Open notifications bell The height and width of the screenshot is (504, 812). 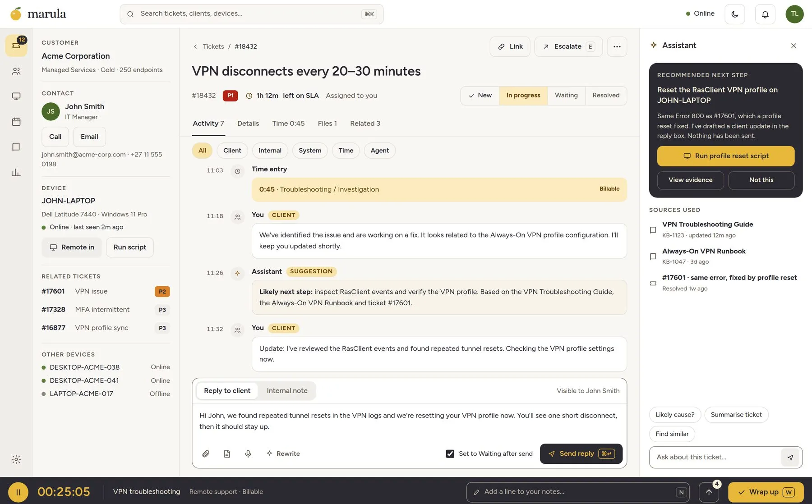[765, 14]
